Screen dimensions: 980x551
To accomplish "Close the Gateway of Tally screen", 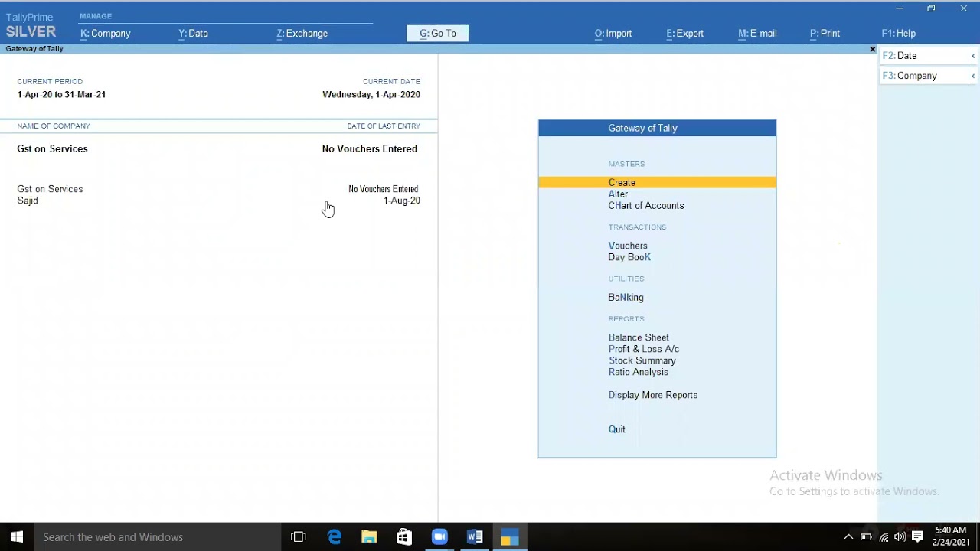I will pyautogui.click(x=872, y=49).
